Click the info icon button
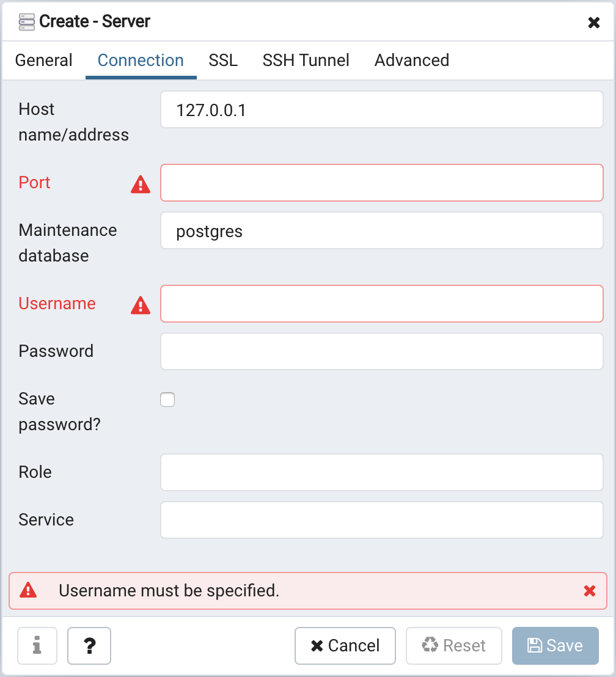616x677 pixels. point(37,646)
